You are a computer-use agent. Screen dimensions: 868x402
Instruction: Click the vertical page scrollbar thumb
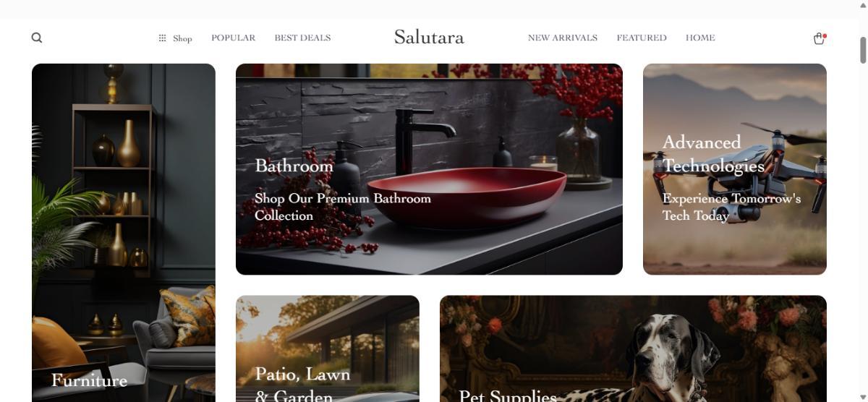point(862,49)
